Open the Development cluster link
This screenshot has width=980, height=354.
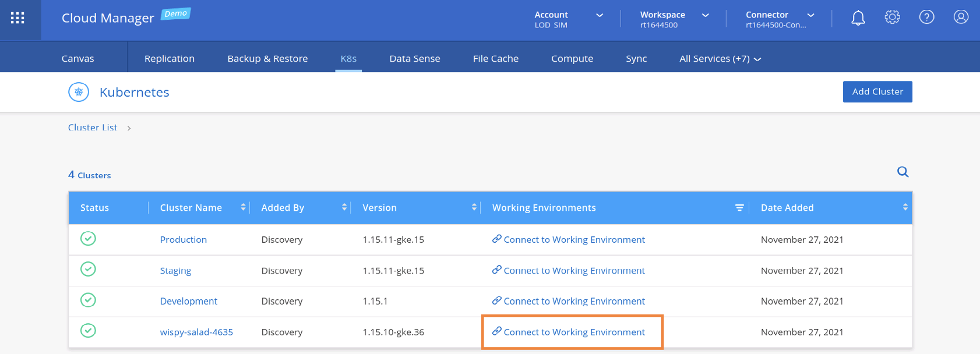coord(189,302)
